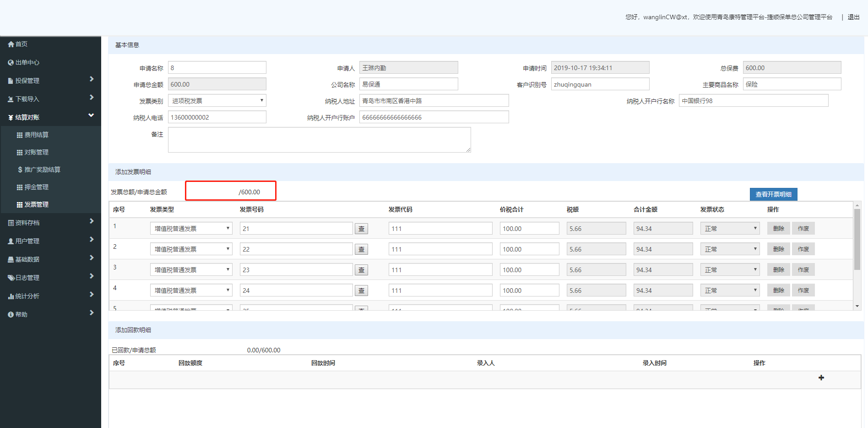The height and width of the screenshot is (428, 868).
Task: Open the 发票类别 dropdown
Action: tap(217, 101)
